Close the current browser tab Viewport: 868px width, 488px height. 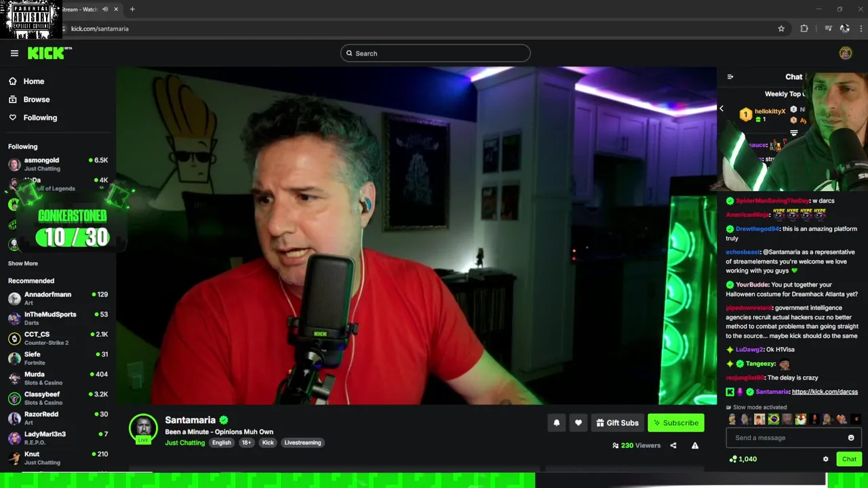coord(116,9)
